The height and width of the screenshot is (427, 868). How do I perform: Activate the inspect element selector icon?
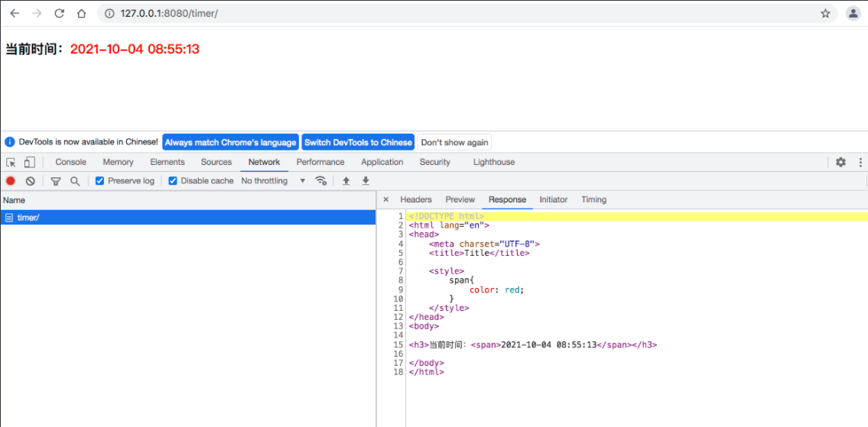11,162
